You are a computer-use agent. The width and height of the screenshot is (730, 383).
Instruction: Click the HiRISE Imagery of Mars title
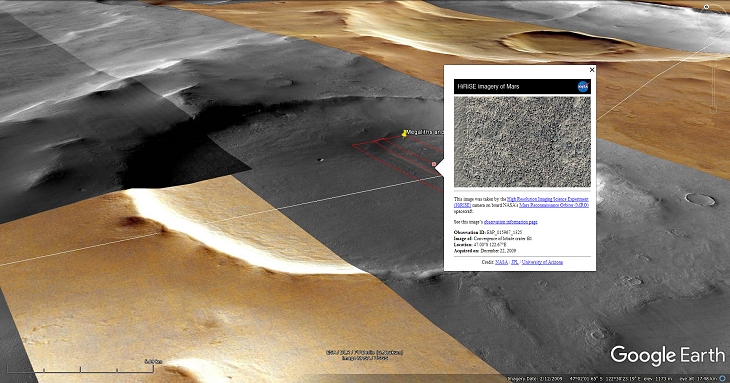tap(488, 87)
